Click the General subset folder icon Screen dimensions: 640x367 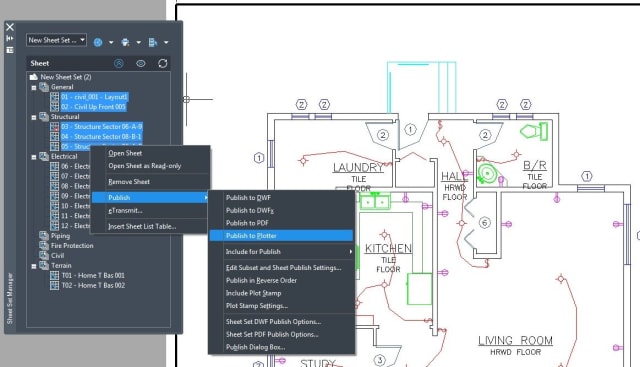44,87
